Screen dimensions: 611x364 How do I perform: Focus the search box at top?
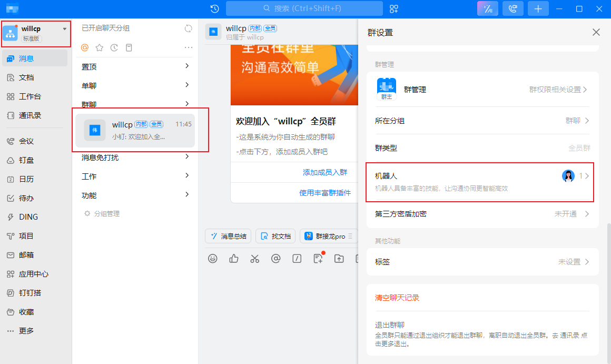click(304, 8)
